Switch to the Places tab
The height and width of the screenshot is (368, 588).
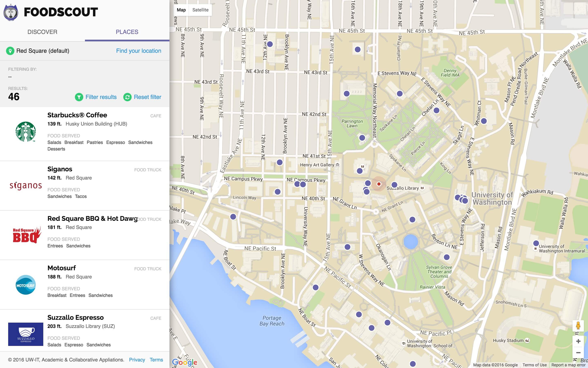127,32
